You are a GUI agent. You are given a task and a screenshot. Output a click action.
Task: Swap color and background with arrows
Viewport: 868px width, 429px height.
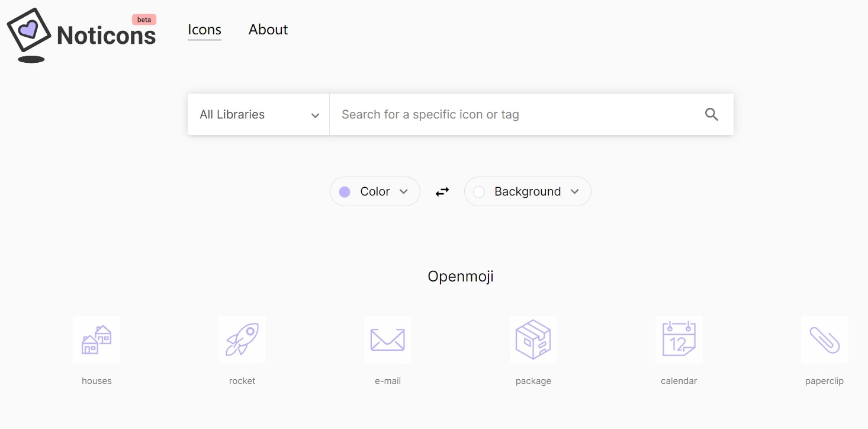click(442, 191)
